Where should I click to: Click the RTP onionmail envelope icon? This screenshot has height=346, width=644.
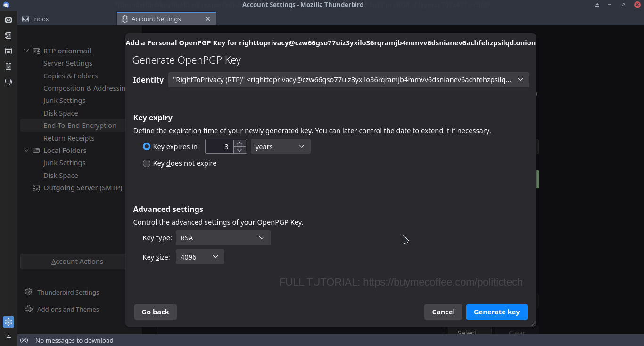pos(36,51)
